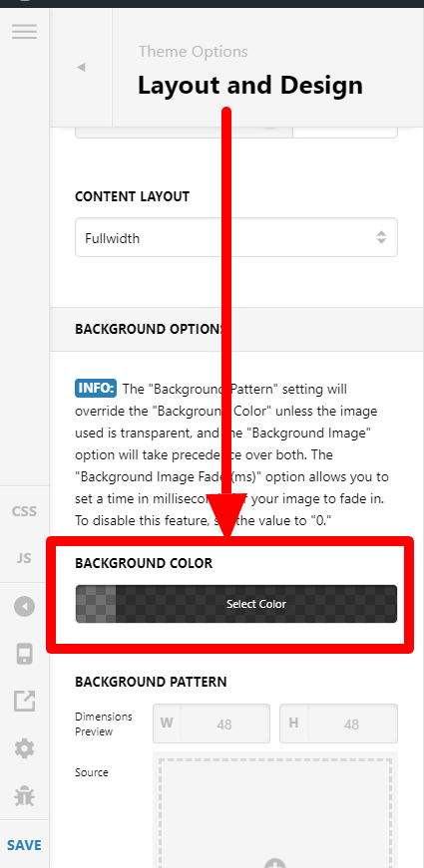This screenshot has width=424, height=868.
Task: Click the checkered color preview swatch
Action: pos(96,604)
